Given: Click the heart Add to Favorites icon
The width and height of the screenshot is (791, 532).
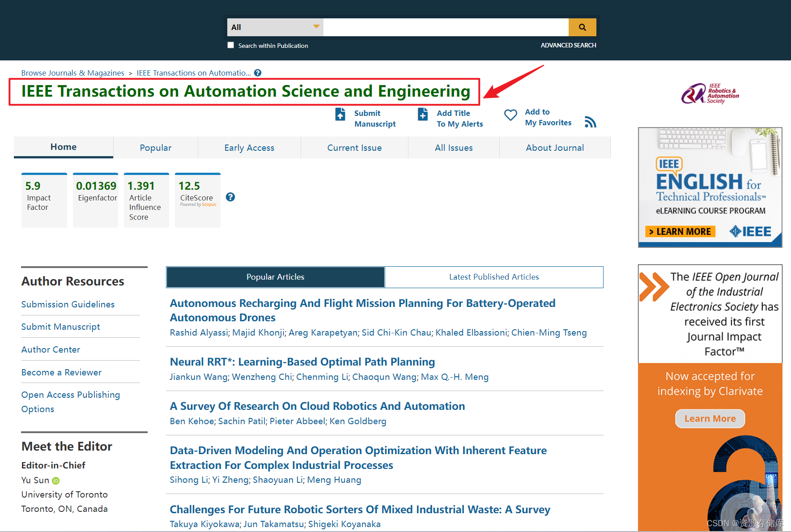Looking at the screenshot, I should pos(510,115).
